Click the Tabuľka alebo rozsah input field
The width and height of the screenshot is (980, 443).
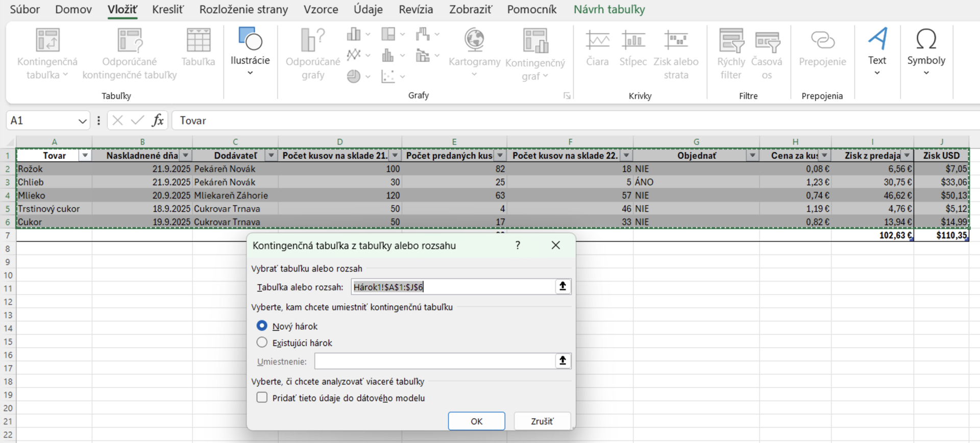453,287
